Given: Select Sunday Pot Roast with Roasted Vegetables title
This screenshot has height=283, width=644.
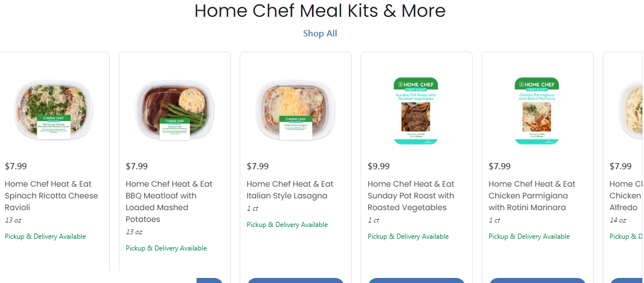Looking at the screenshot, I should 411,196.
